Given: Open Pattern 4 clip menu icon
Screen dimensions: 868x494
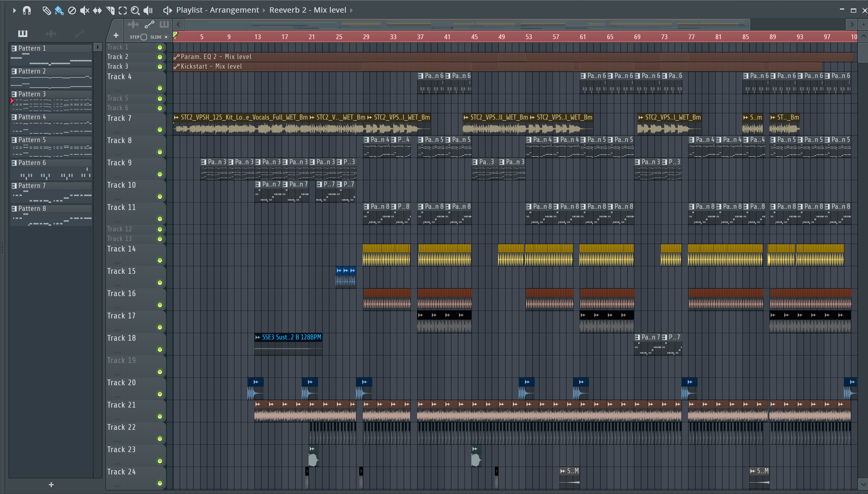Looking at the screenshot, I should (14, 117).
